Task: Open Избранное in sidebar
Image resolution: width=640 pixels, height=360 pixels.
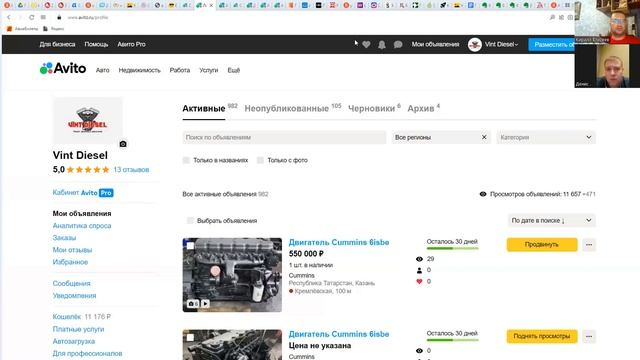Action: click(x=70, y=262)
